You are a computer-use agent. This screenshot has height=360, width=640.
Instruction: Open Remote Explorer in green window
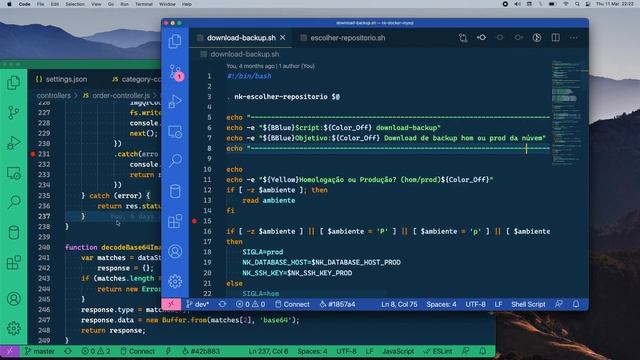(x=13, y=173)
